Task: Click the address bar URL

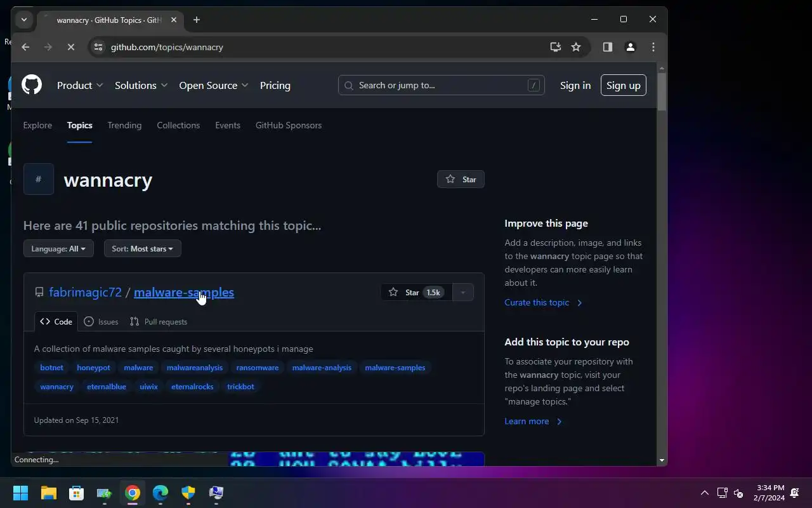Action: coord(167,47)
